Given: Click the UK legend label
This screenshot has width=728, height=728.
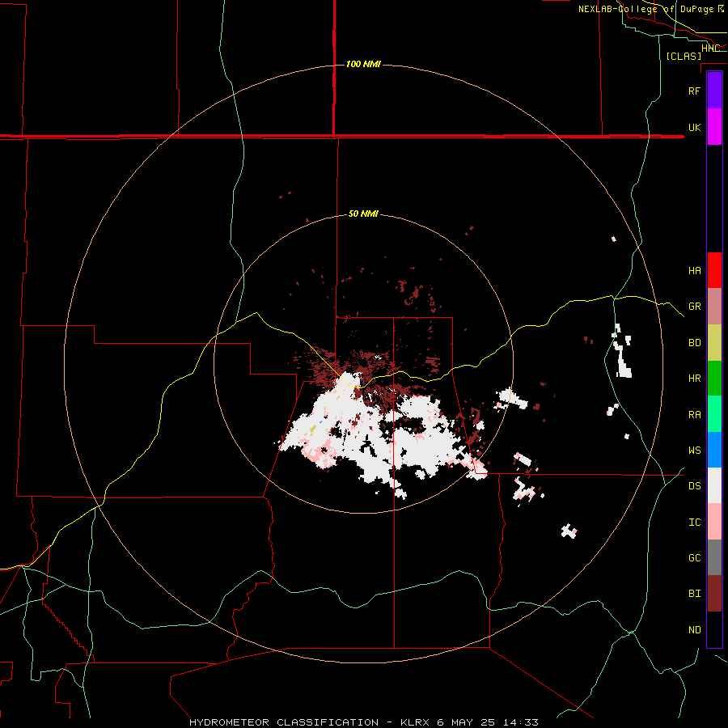Looking at the screenshot, I should tap(694, 127).
